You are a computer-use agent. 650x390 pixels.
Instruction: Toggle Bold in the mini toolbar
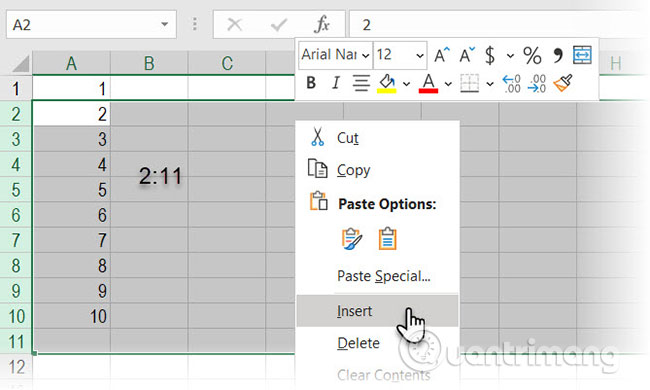coord(311,83)
